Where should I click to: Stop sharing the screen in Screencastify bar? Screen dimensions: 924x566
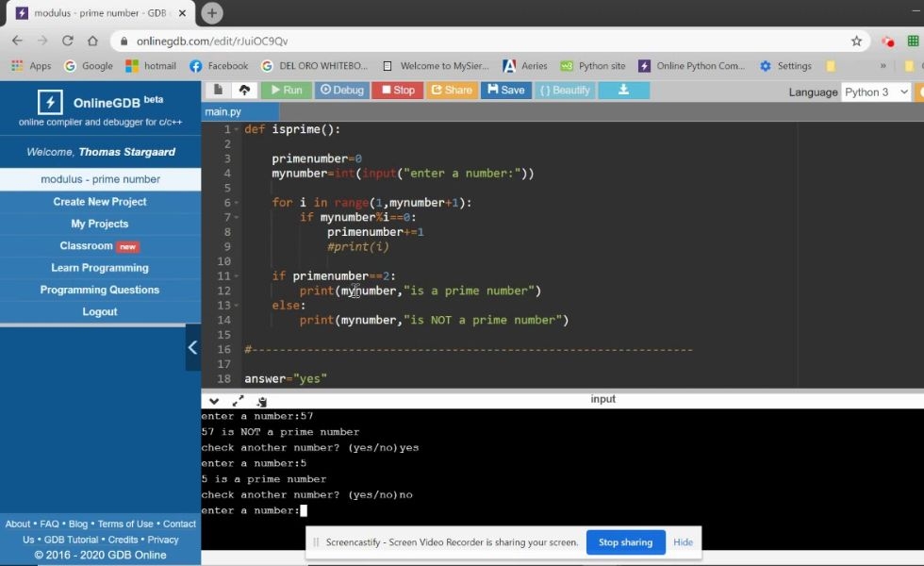(624, 541)
